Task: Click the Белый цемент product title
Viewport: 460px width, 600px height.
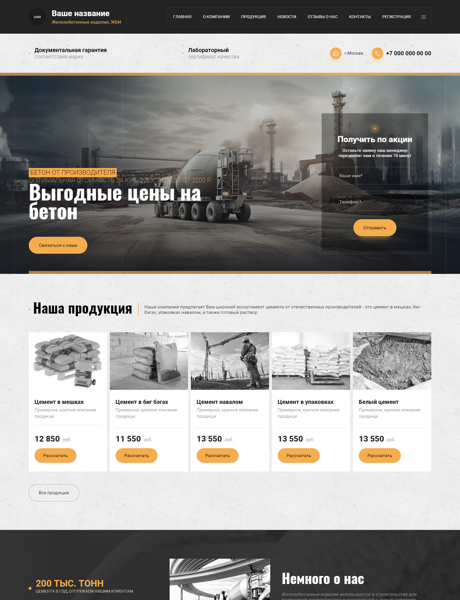Action: tap(378, 402)
